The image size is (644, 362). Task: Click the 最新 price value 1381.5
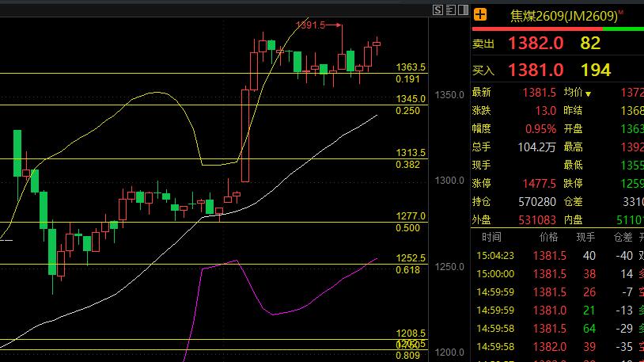540,93
